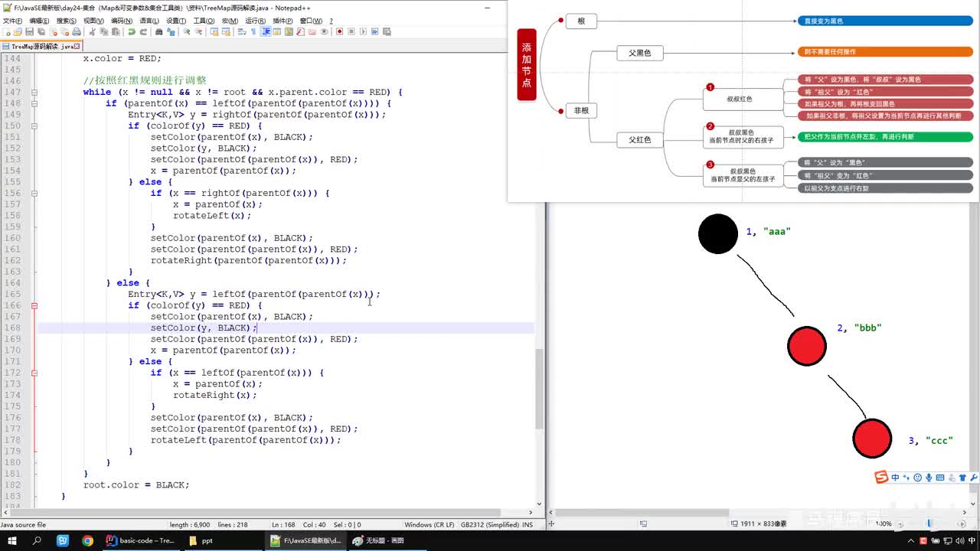Collapse the code fold marker at line 166
The width and height of the screenshot is (980, 551).
[x=34, y=305]
